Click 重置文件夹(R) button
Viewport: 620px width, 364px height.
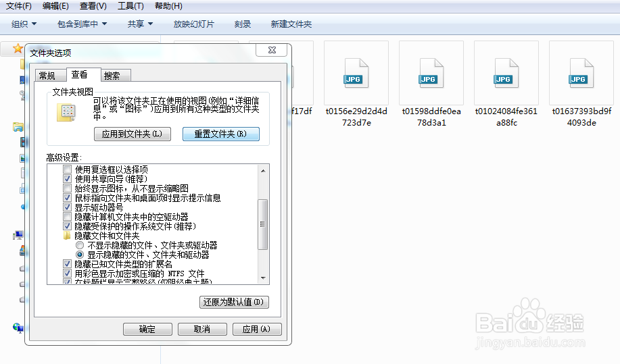click(220, 134)
